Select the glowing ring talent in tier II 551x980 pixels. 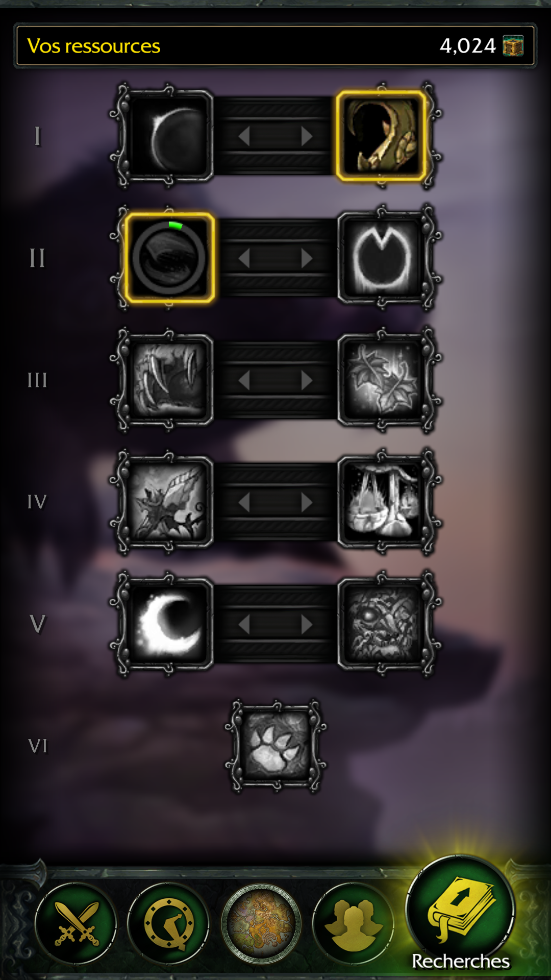381,258
